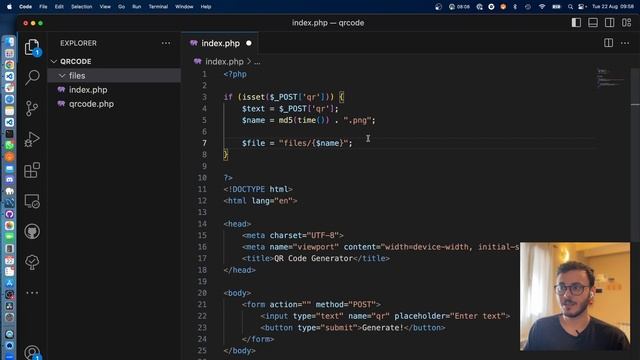Open the Accounts menu in the activity bar

tap(32, 352)
